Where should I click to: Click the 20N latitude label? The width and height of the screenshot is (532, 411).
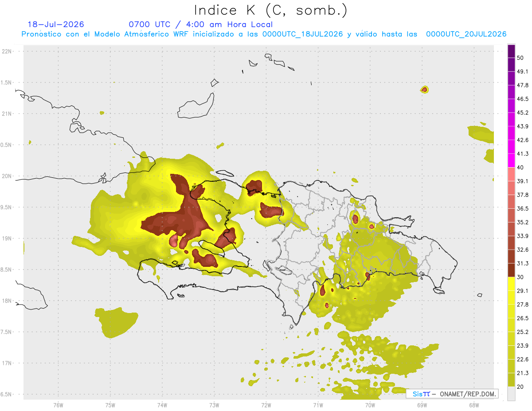[x=8, y=176]
